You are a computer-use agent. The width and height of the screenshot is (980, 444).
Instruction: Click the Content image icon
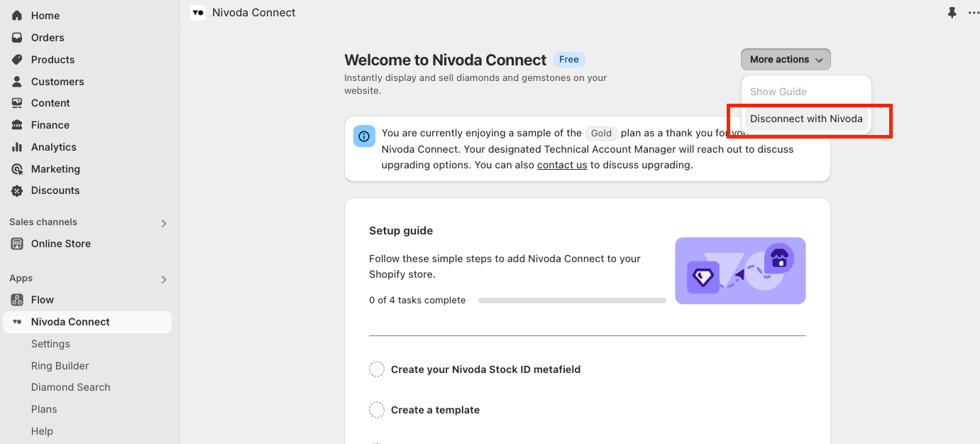coord(17,103)
